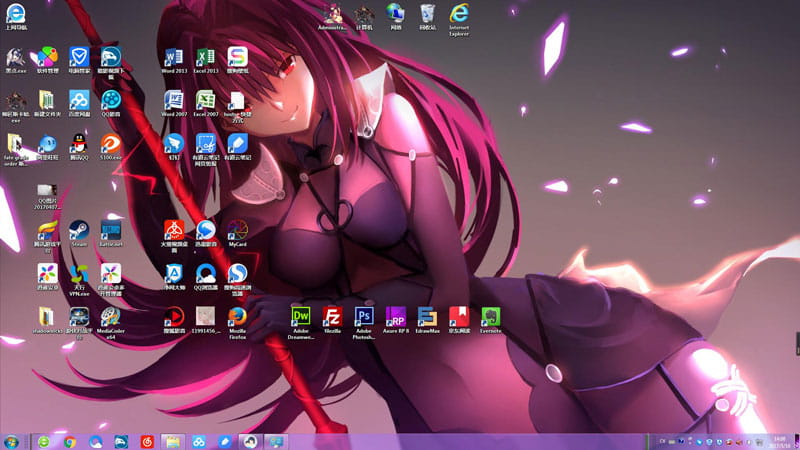Open the Recycle Bin icon
Viewport: 800px width, 450px height.
[427, 13]
